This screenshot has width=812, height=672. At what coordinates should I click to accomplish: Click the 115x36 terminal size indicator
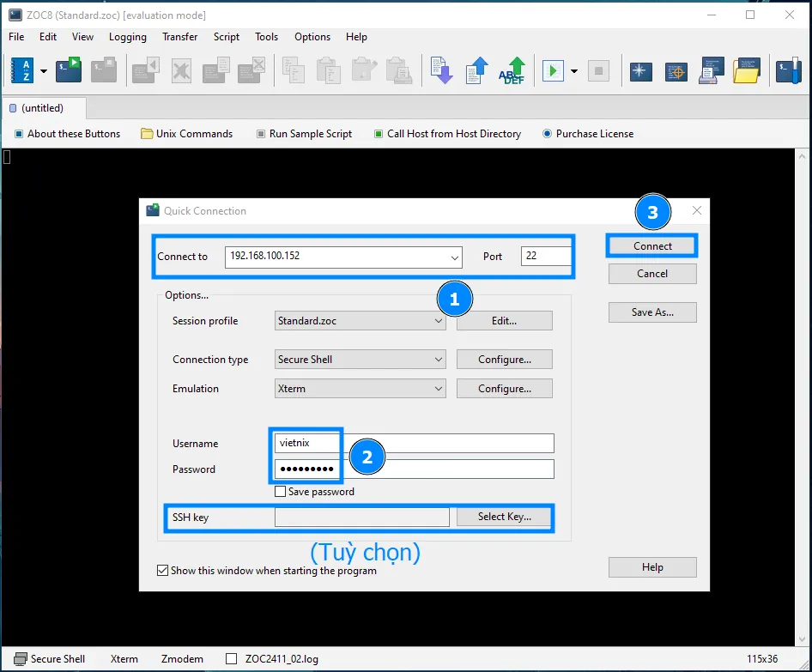point(762,659)
